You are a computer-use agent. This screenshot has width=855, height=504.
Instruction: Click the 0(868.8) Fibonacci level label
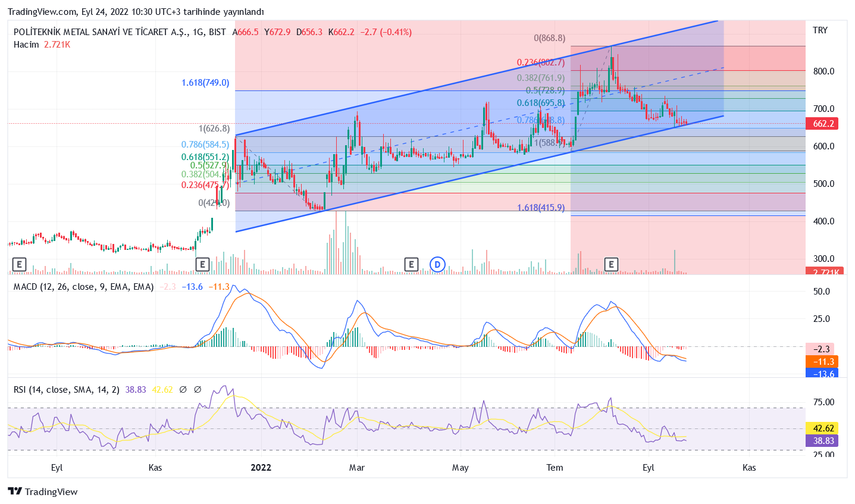pos(549,38)
